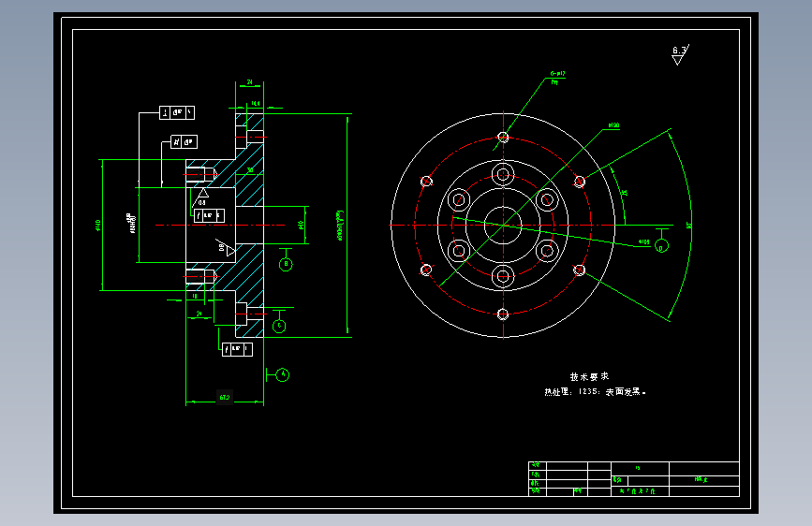Click the 6-φ12 hole callout leader text
This screenshot has height=526, width=812.
click(558, 74)
